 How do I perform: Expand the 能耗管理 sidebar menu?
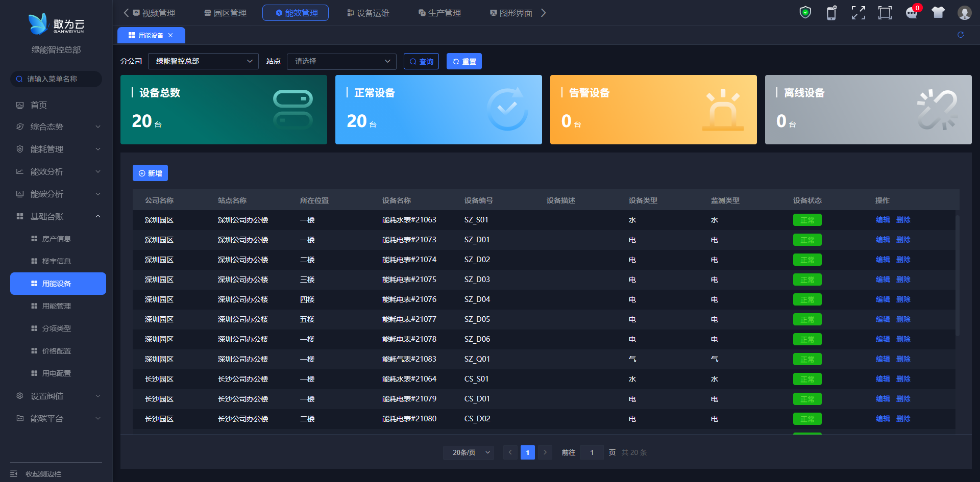[56, 149]
